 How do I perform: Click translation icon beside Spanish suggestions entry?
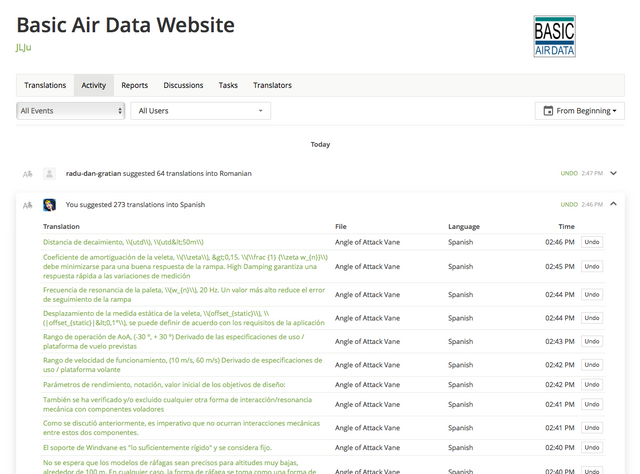(x=27, y=205)
